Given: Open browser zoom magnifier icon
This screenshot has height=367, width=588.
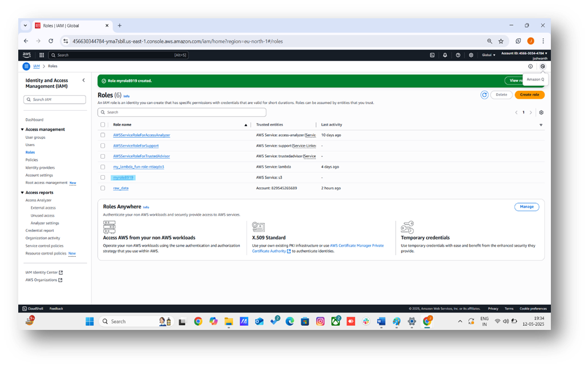Looking at the screenshot, I should click(489, 41).
